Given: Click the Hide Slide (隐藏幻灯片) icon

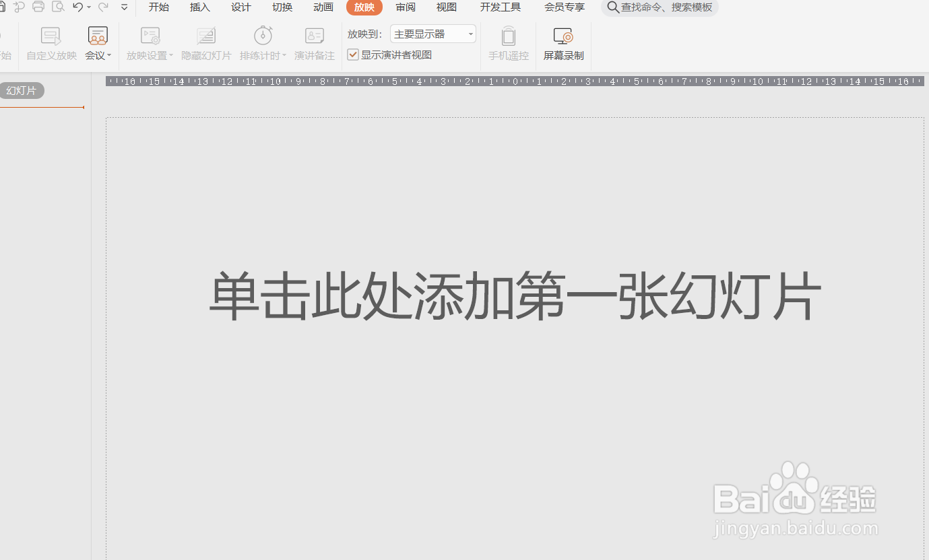Looking at the screenshot, I should [206, 36].
